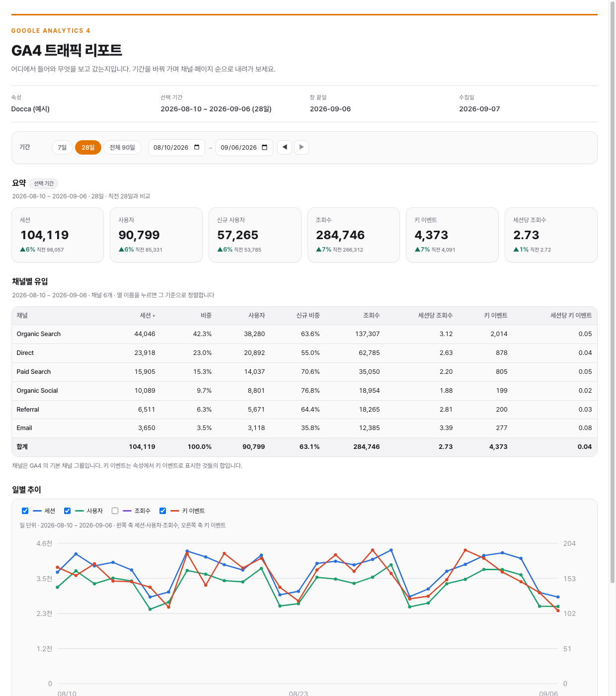Switch to the 전체 90일 period

(122, 147)
